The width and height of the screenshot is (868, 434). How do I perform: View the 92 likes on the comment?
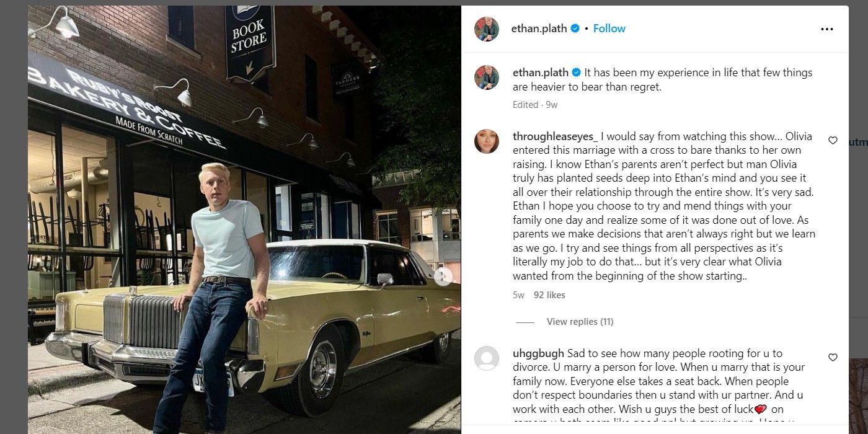pyautogui.click(x=549, y=295)
